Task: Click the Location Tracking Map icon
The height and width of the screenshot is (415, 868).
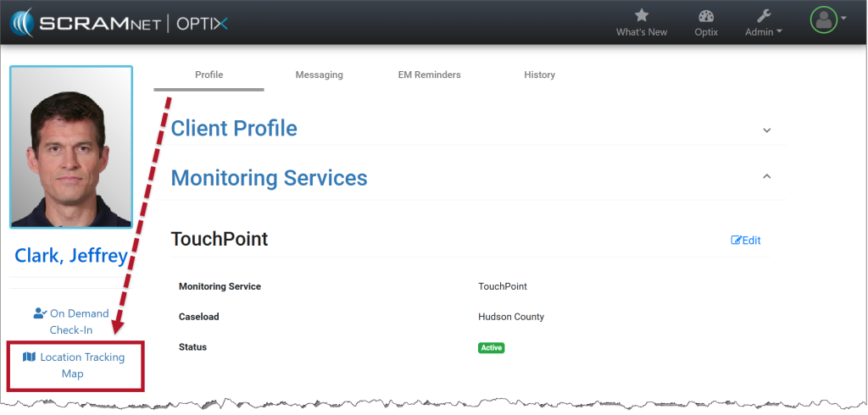Action: coord(30,357)
